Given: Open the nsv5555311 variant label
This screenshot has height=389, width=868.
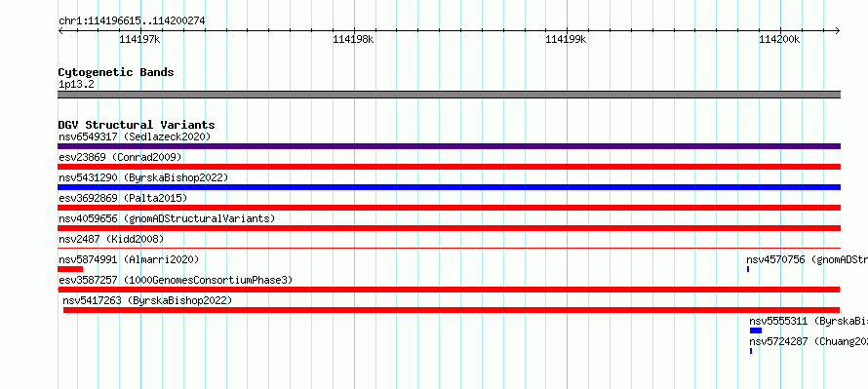Looking at the screenshot, I should click(809, 321).
